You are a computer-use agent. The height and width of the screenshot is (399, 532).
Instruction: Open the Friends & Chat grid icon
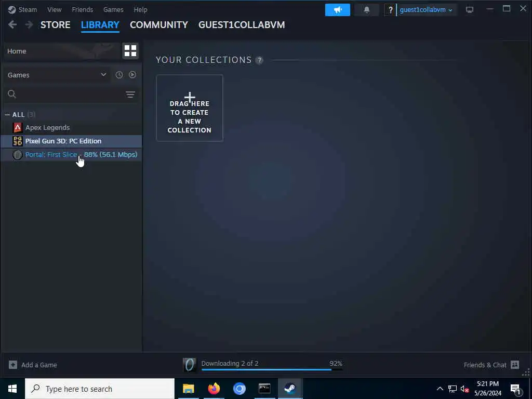515,365
